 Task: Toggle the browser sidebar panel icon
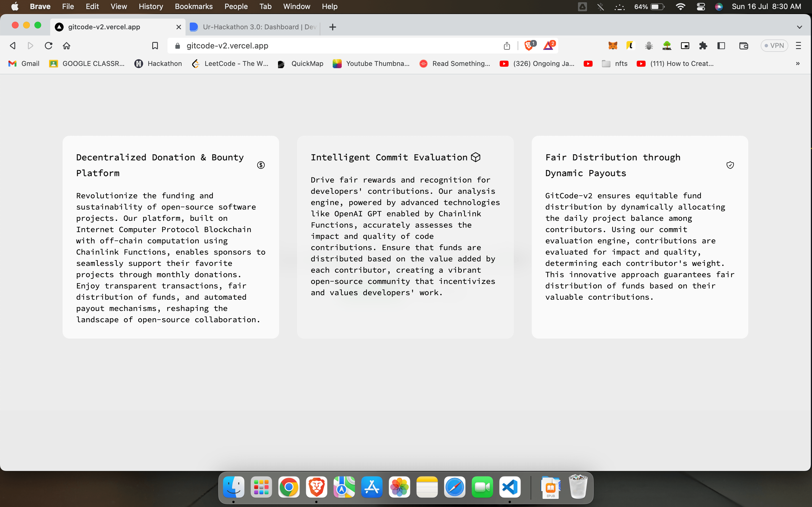click(721, 46)
